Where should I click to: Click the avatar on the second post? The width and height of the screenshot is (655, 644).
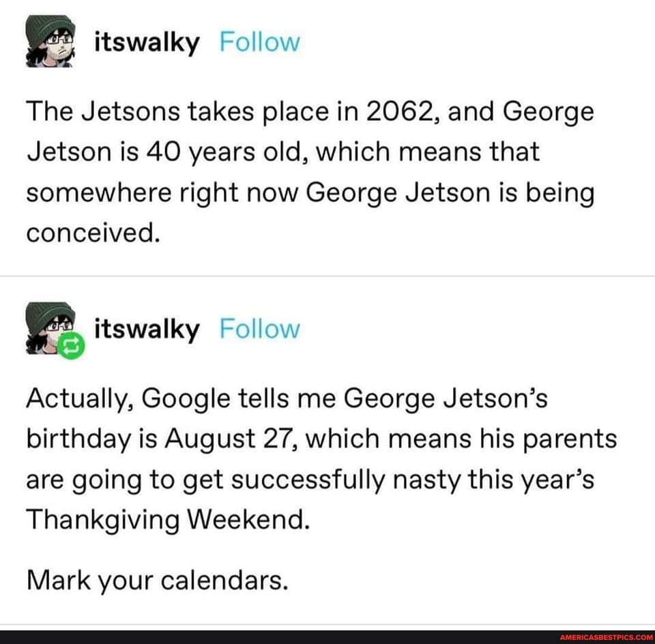(x=48, y=329)
